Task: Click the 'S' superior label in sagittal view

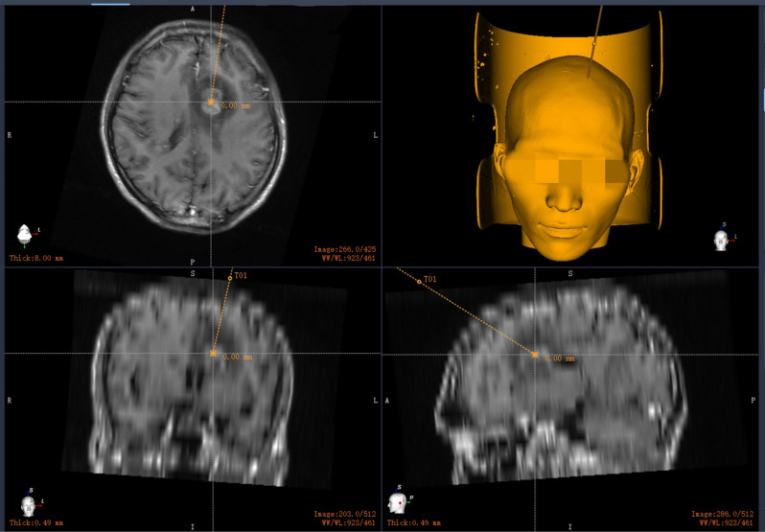Action: pyautogui.click(x=570, y=274)
